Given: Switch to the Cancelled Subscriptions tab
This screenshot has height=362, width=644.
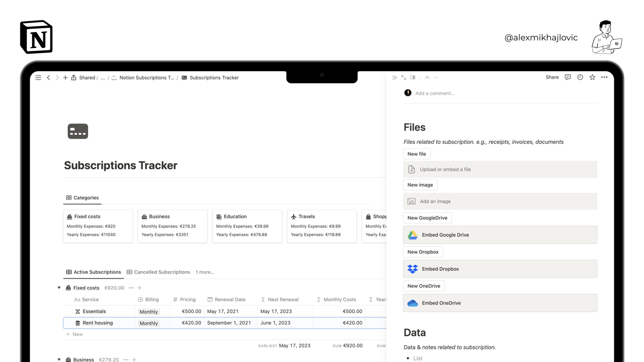Looking at the screenshot, I should point(162,272).
